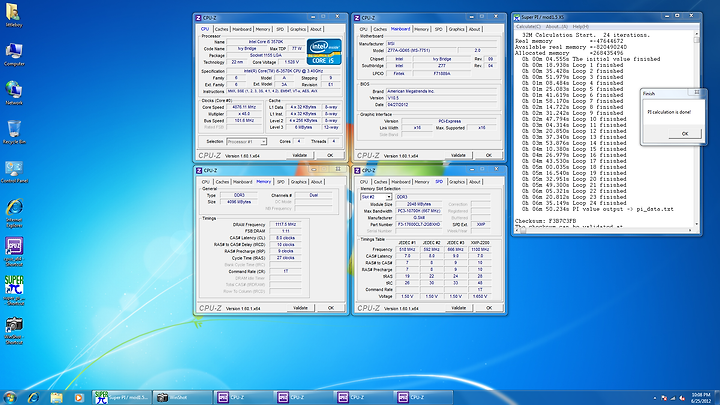Click Validate in the Memory window
720x405 pixels.
pyautogui.click(x=300, y=308)
